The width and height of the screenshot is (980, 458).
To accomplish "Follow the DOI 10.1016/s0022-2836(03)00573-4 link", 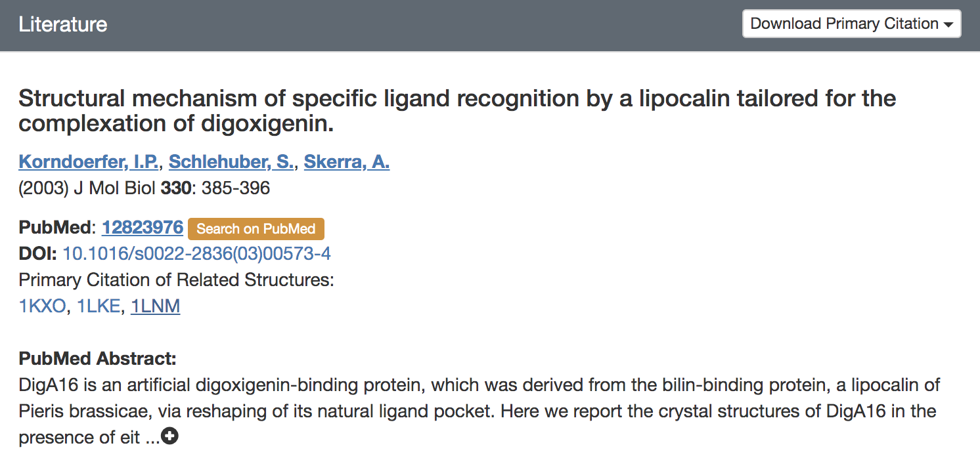I will coord(196,254).
